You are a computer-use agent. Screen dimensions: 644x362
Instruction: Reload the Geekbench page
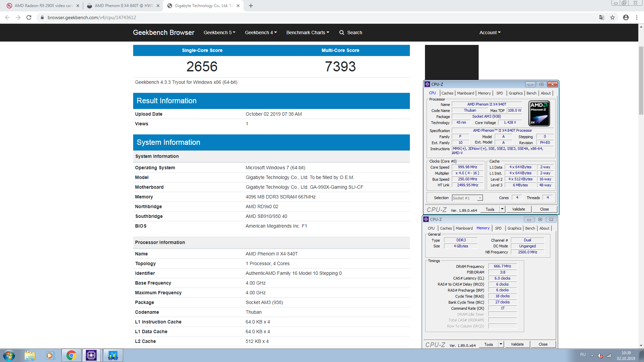(29, 17)
